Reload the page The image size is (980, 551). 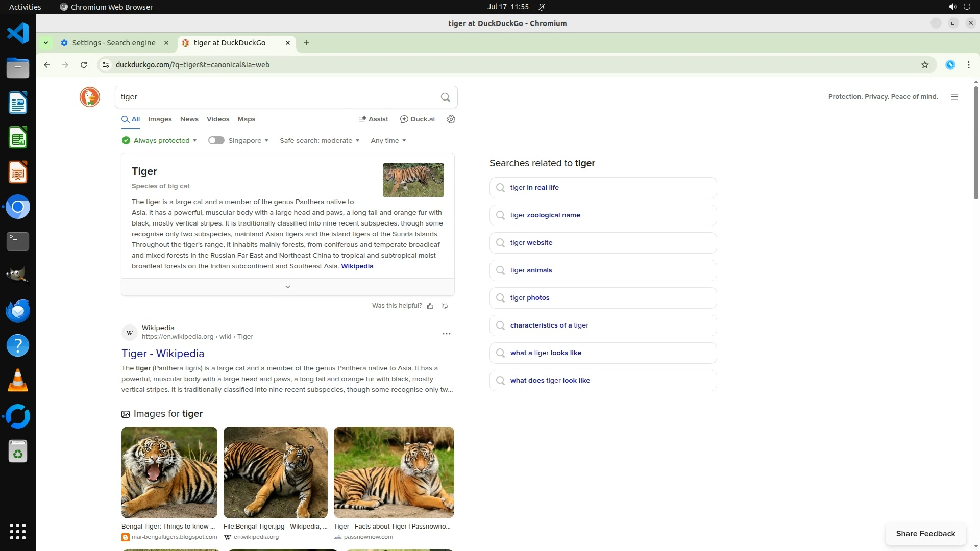pyautogui.click(x=84, y=65)
